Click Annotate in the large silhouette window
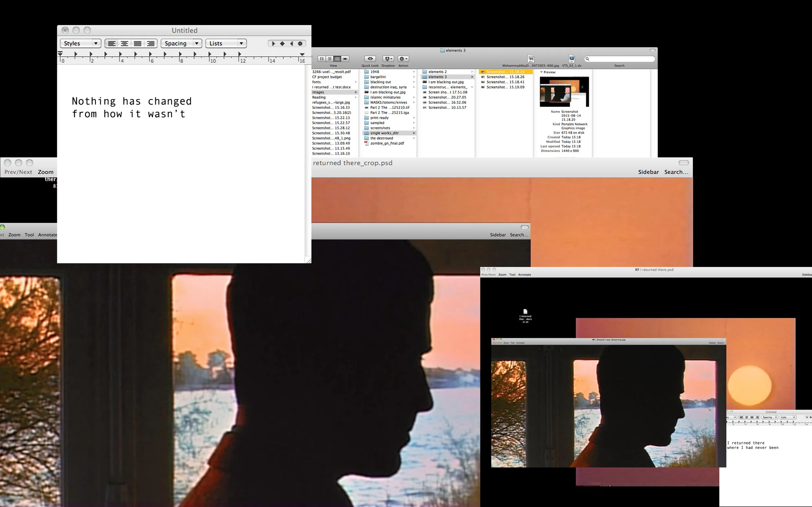The height and width of the screenshot is (507, 812). 47,235
